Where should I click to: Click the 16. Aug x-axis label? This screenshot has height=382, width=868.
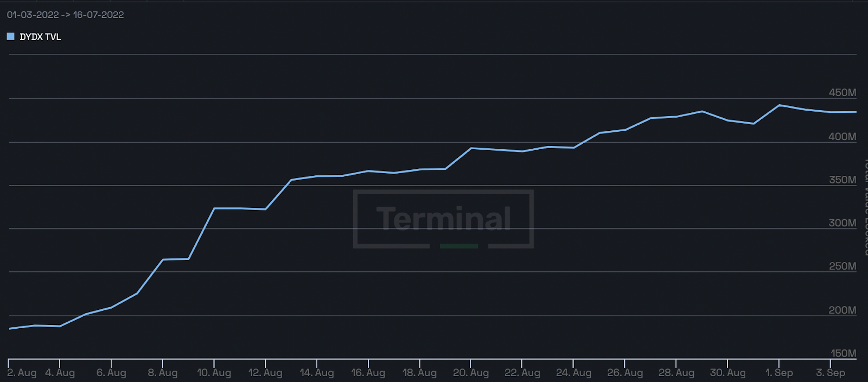pos(368,373)
